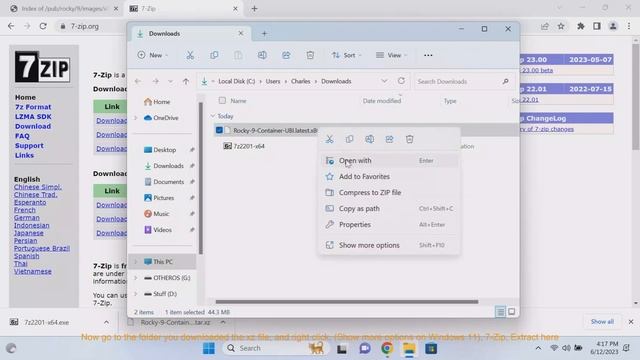640x360 pixels.
Task: Click the Cut icon in Explorer toolbar
Action: [x=190, y=55]
